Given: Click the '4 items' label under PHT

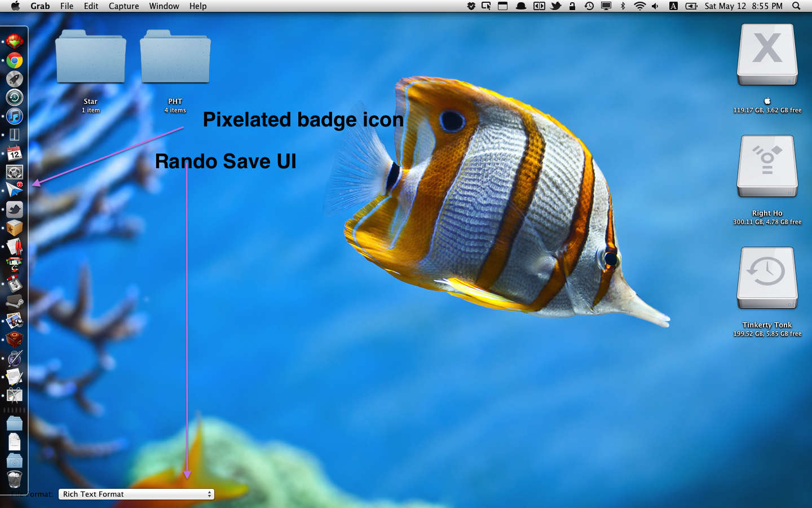Looking at the screenshot, I should 175,111.
